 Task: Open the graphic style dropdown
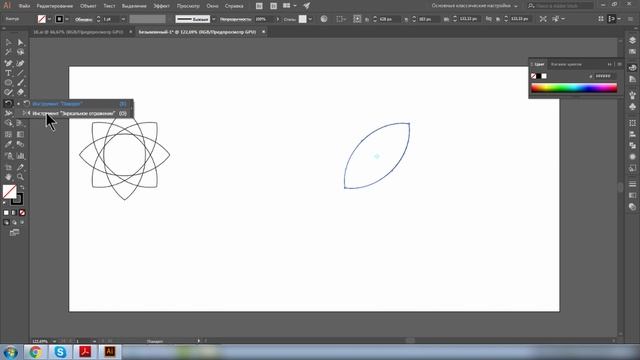point(310,19)
